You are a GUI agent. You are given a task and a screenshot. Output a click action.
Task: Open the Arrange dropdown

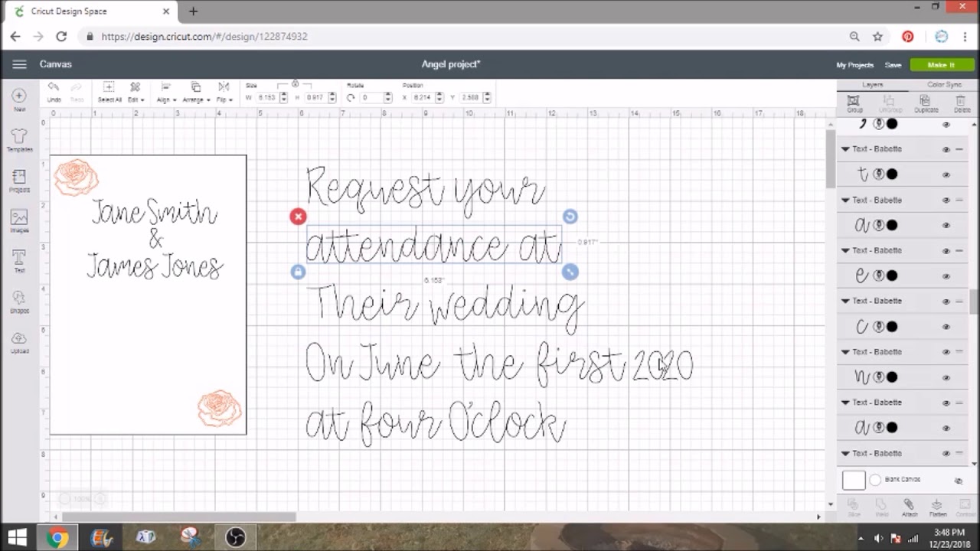point(195,91)
